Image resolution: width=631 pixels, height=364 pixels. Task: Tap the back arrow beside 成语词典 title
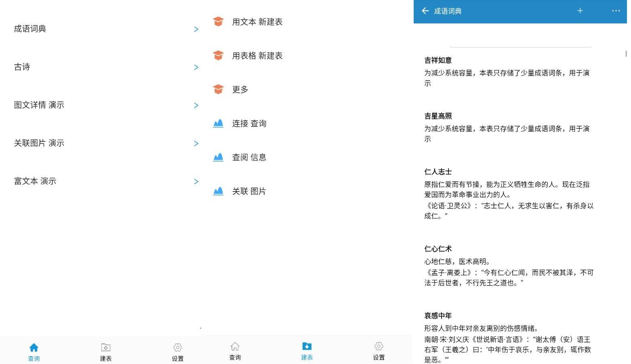pos(425,11)
